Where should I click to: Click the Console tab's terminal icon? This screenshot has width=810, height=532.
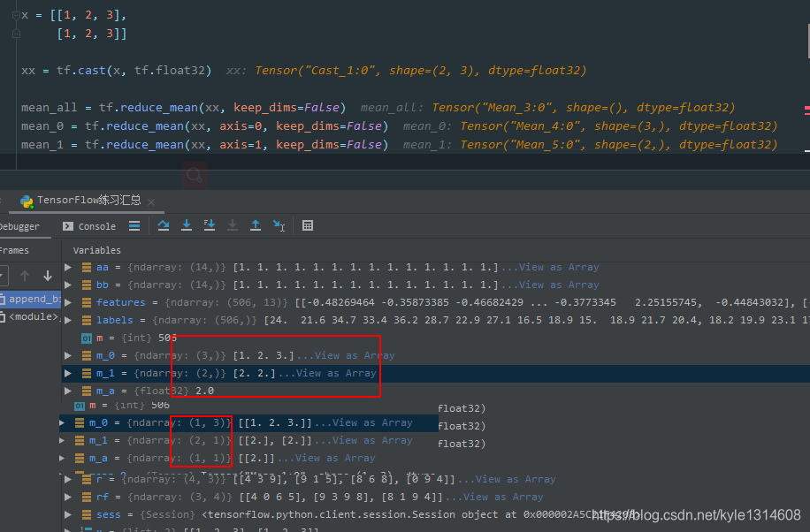(68, 226)
